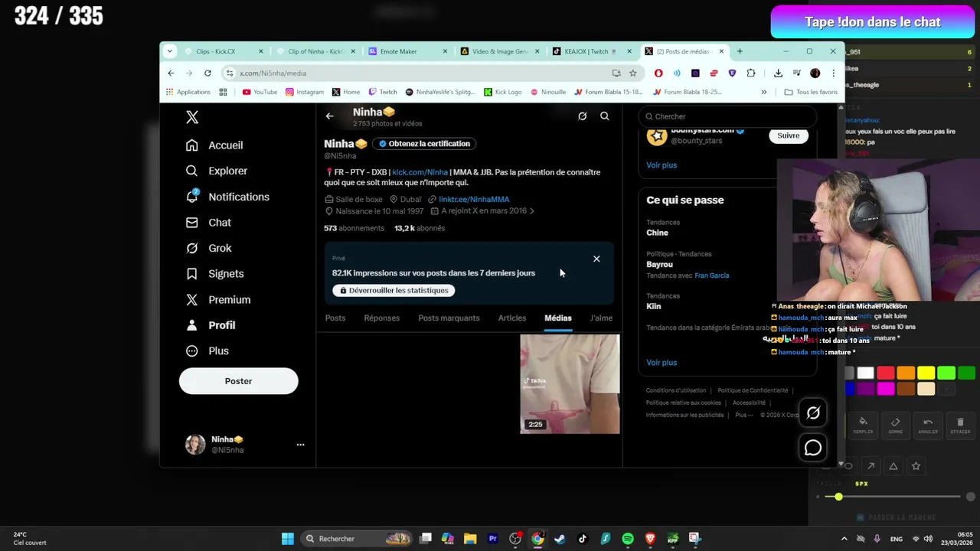The height and width of the screenshot is (551, 980).
Task: Click the search icon in profile header
Action: [605, 116]
